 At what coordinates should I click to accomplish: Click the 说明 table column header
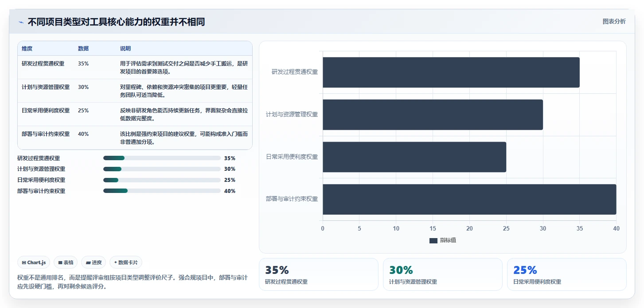(125, 49)
